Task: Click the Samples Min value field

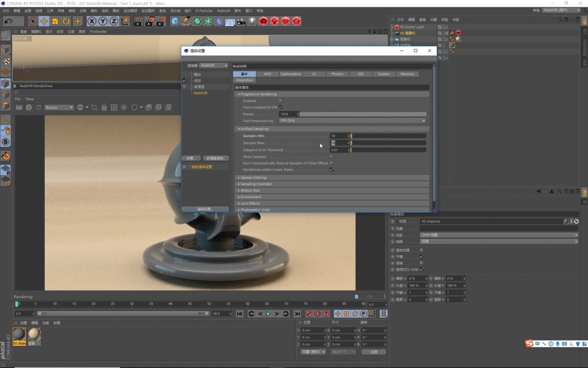Action: click(x=339, y=135)
